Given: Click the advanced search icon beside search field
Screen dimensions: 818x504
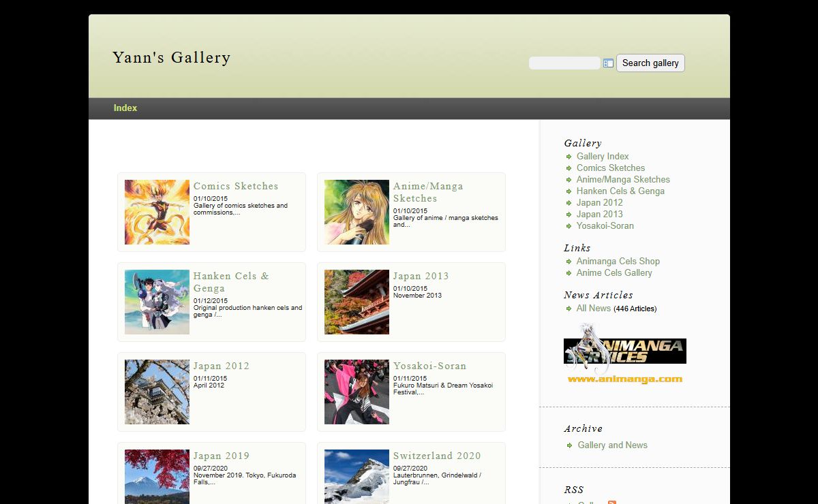Looking at the screenshot, I should tap(608, 63).
